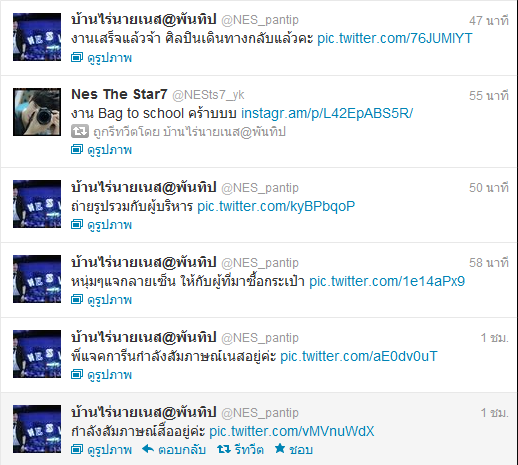Click photo icon under 76JUMIYT tweet
The image size is (518, 465).
tap(77, 57)
